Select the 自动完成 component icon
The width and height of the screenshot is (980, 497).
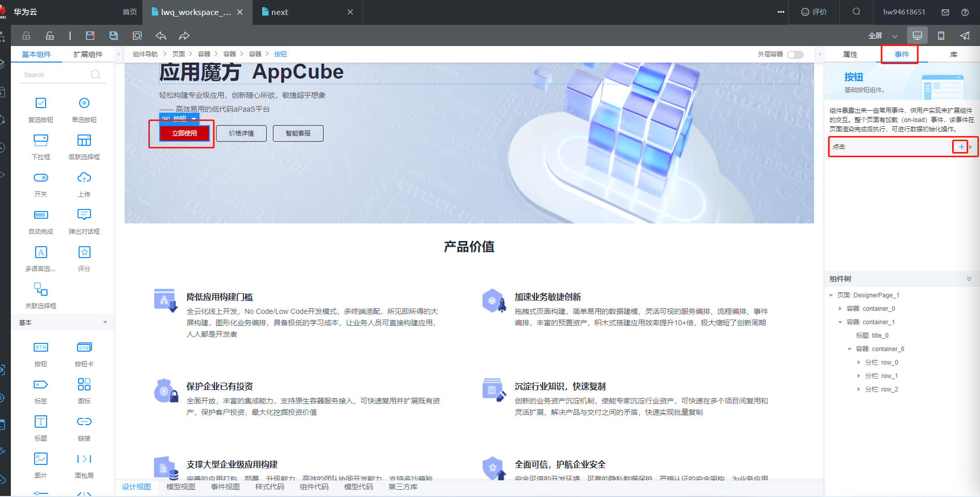pyautogui.click(x=41, y=215)
